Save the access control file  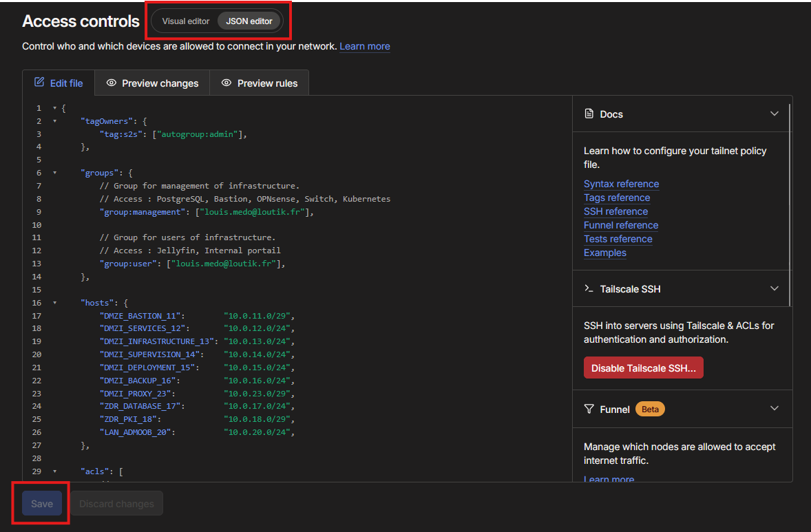click(42, 504)
